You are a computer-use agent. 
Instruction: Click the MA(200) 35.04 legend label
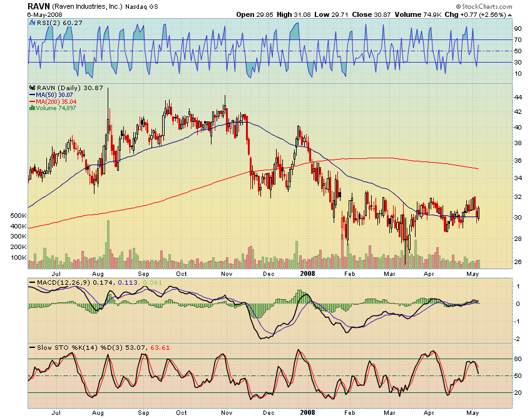pyautogui.click(x=56, y=102)
